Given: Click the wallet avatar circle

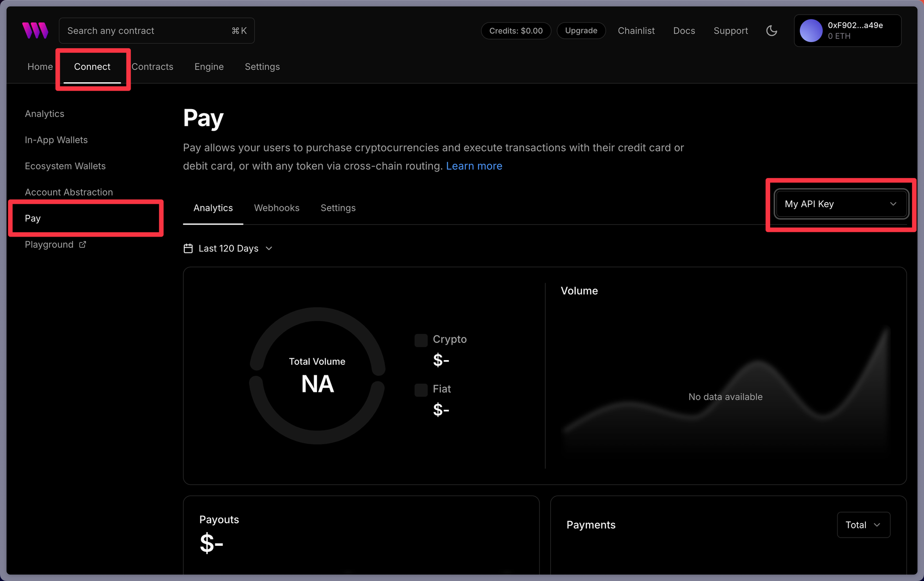Looking at the screenshot, I should (811, 31).
